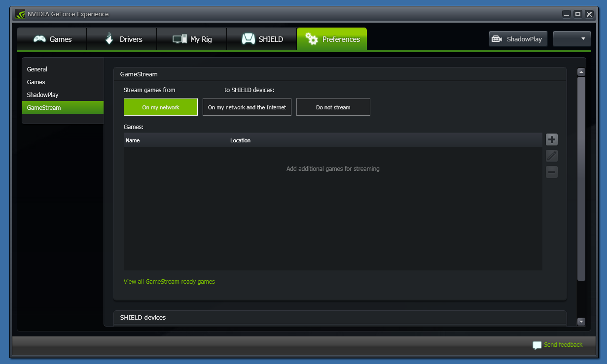Click the Send feedback speech bubble icon
The height and width of the screenshot is (364, 607).
coord(537,345)
